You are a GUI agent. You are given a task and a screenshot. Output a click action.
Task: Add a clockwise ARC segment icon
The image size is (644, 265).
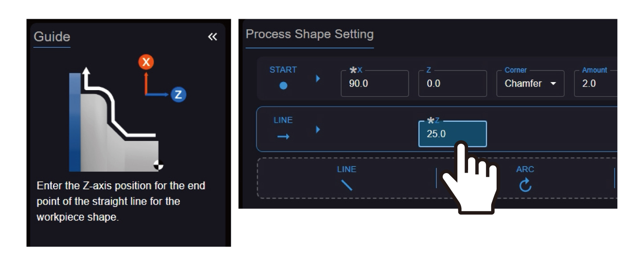pyautogui.click(x=525, y=185)
